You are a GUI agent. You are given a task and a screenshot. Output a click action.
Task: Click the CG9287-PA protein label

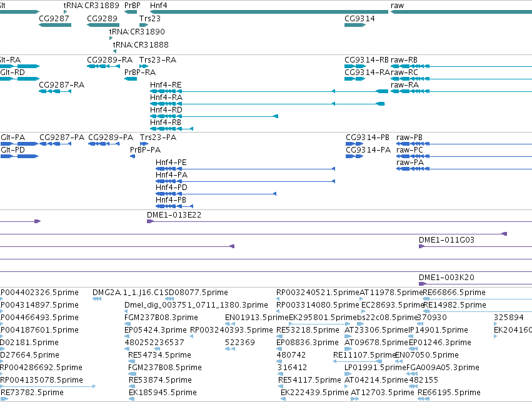(x=62, y=138)
